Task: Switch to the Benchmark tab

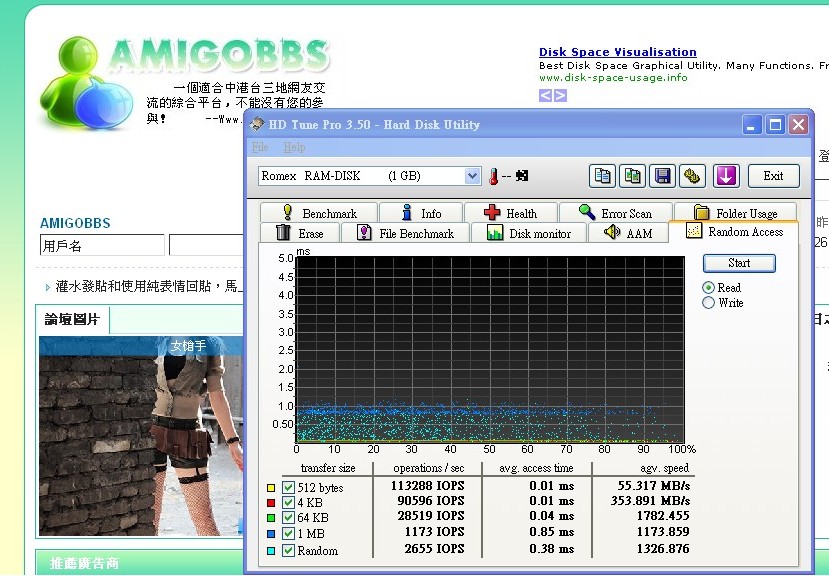Action: tap(319, 213)
